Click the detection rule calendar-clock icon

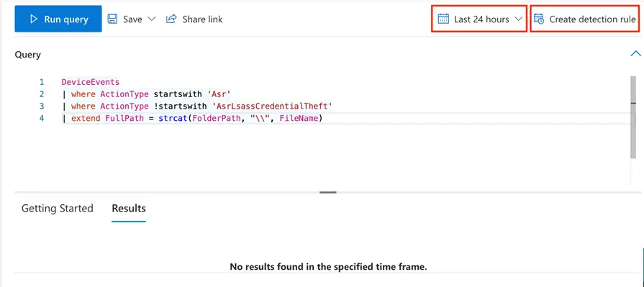[538, 19]
